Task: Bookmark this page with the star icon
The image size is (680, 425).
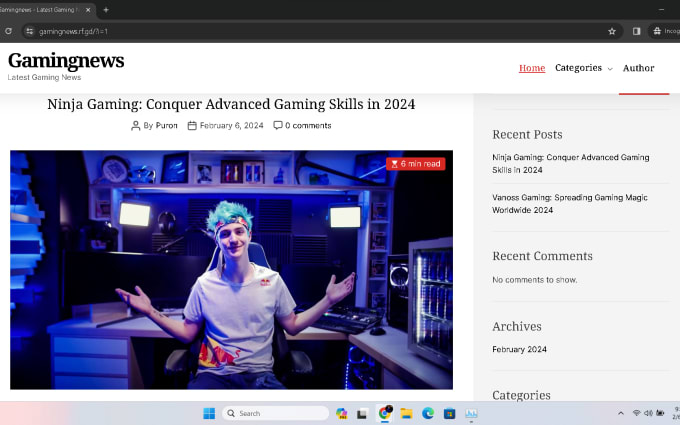Action: tap(612, 31)
